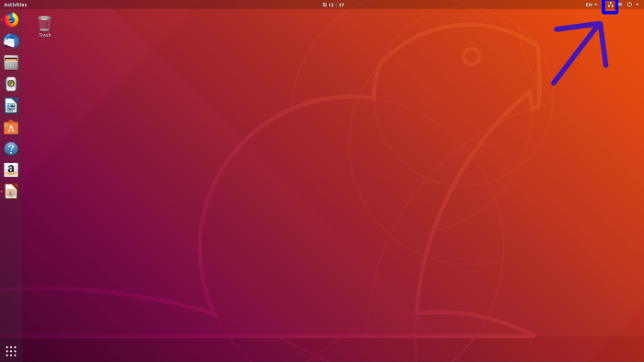Image resolution: width=644 pixels, height=362 pixels.
Task: Select the Trash icon on the desktop
Action: pos(44,27)
